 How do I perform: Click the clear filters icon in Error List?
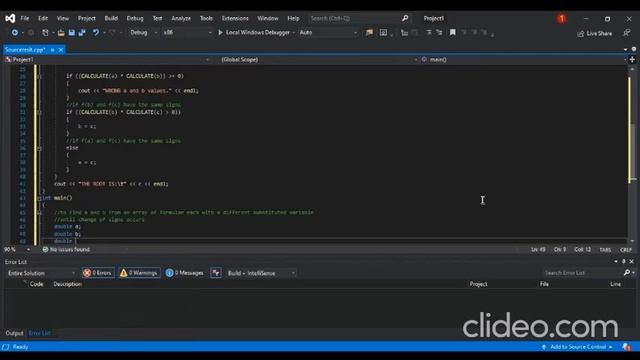(x=216, y=273)
